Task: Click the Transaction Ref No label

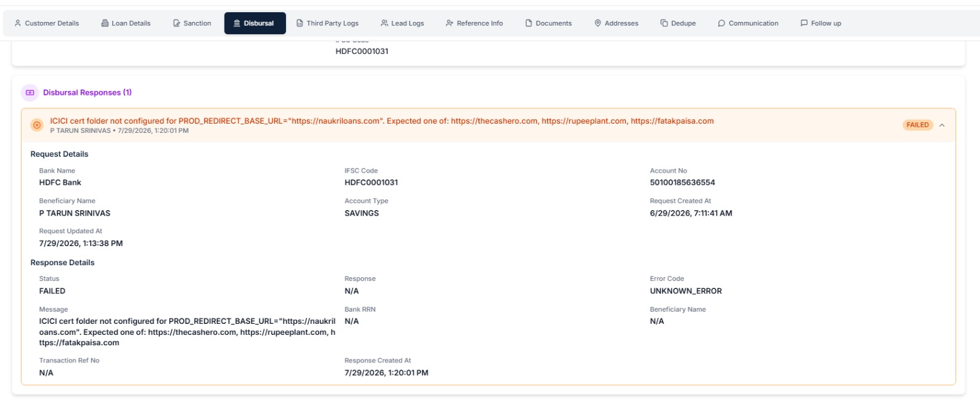Action: click(x=69, y=361)
